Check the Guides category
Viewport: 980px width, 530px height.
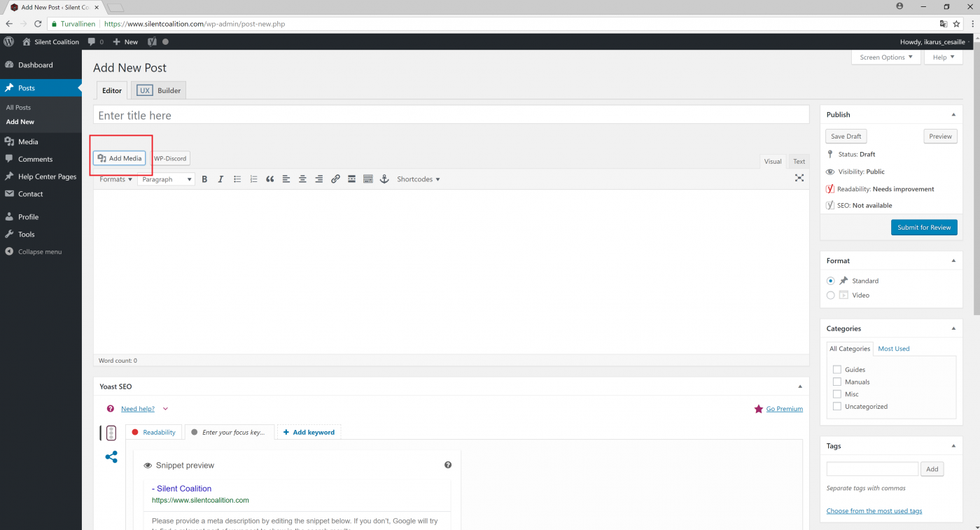click(x=836, y=369)
